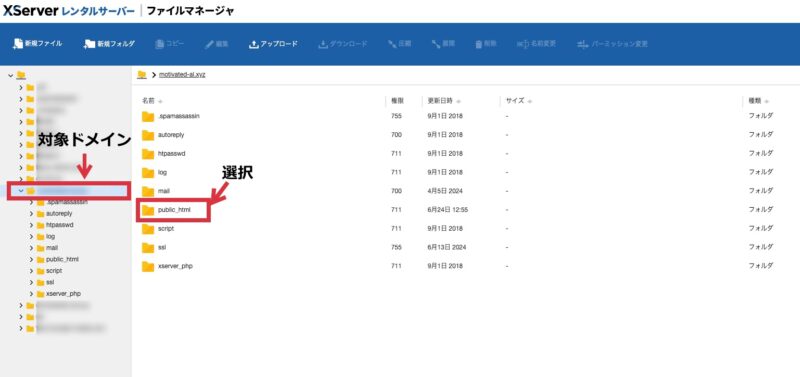
Task: Open xserver_php label in sidebar tree
Action: pos(63,294)
